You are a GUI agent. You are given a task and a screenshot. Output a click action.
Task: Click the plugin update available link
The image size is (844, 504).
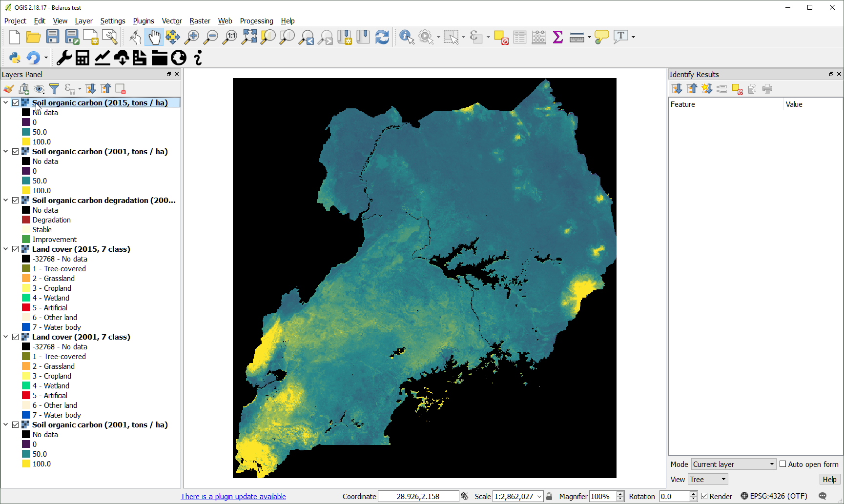[x=233, y=497]
